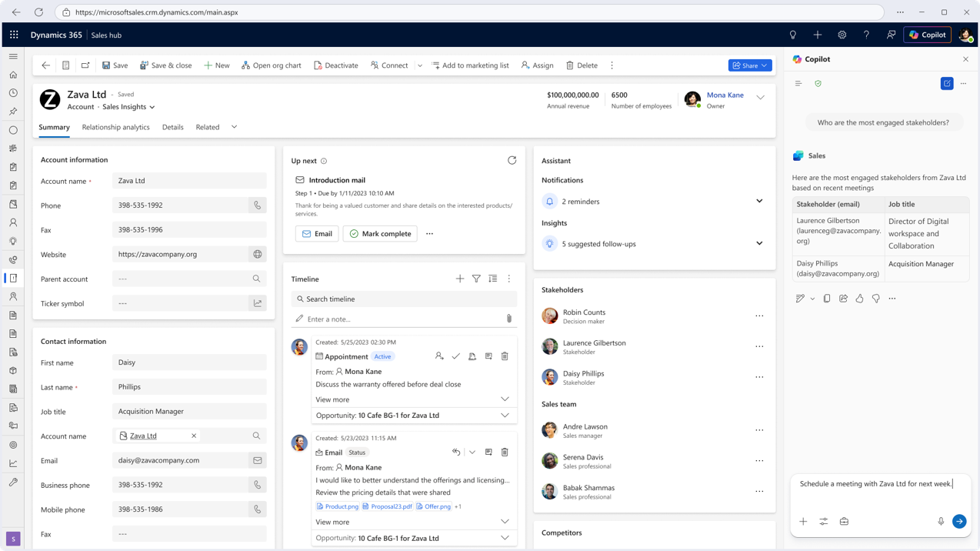Edit the Account name field Zava Ltd

click(x=189, y=181)
